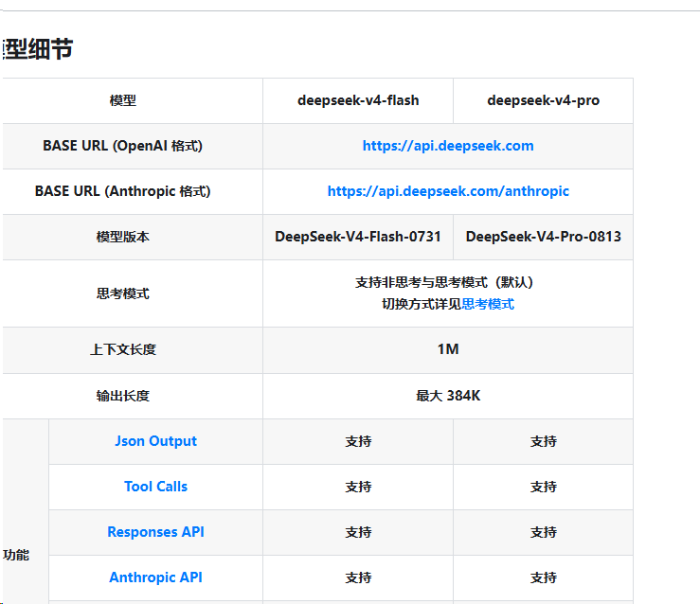Screen dimensions: 700x604
Task: Click the 1M context length value
Action: pos(448,349)
